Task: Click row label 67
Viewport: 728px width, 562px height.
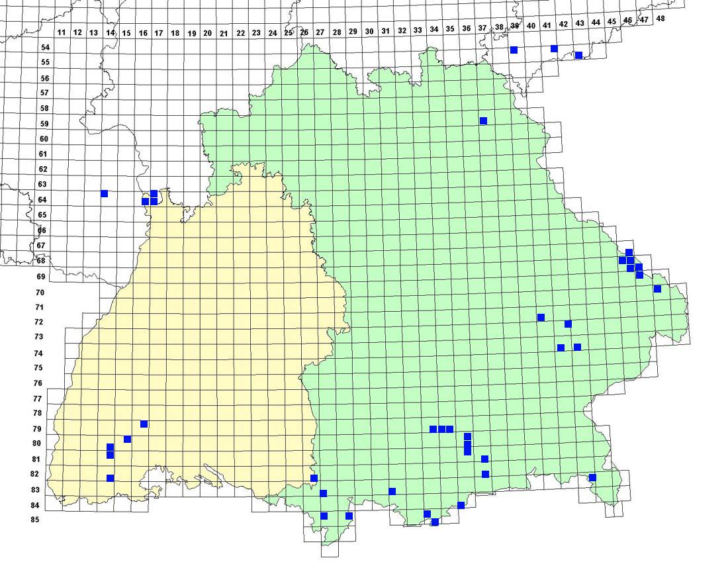Action: coord(41,245)
